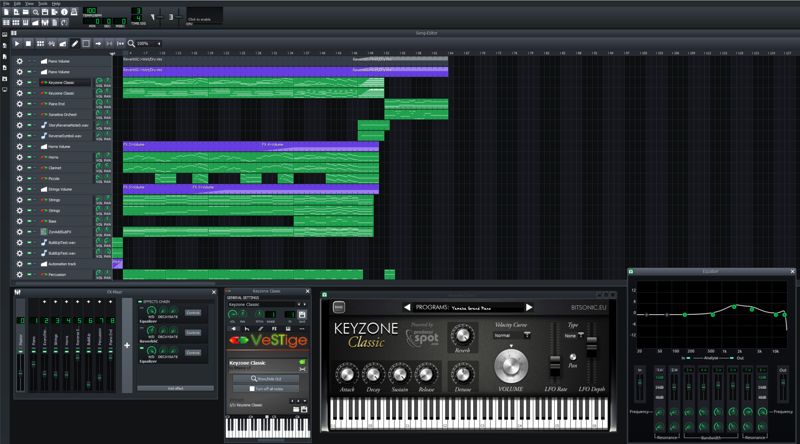Viewport: 800px width, 444px height.
Task: Open the Velocity Curve Normal dropdown
Action: tap(512, 335)
